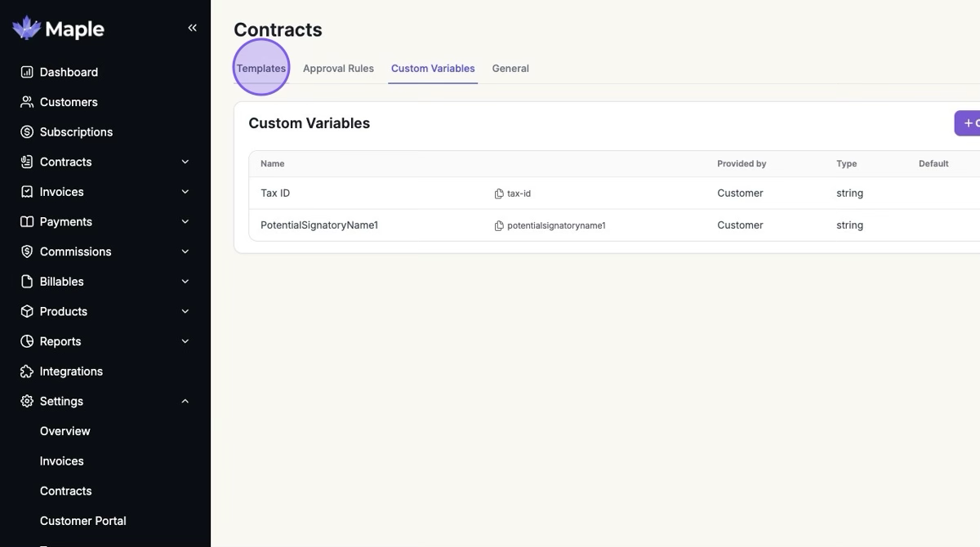Image resolution: width=980 pixels, height=547 pixels.
Task: Expand the Contracts sidebar section chevron
Action: (185, 162)
